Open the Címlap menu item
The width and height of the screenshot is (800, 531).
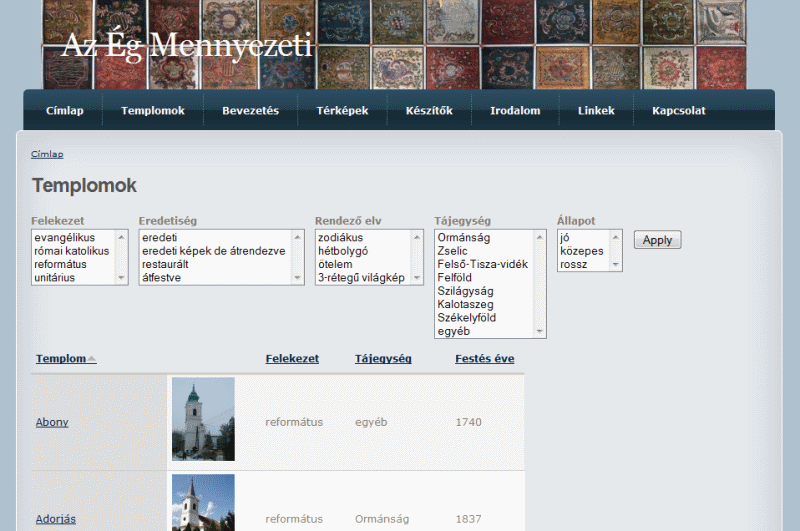click(64, 111)
